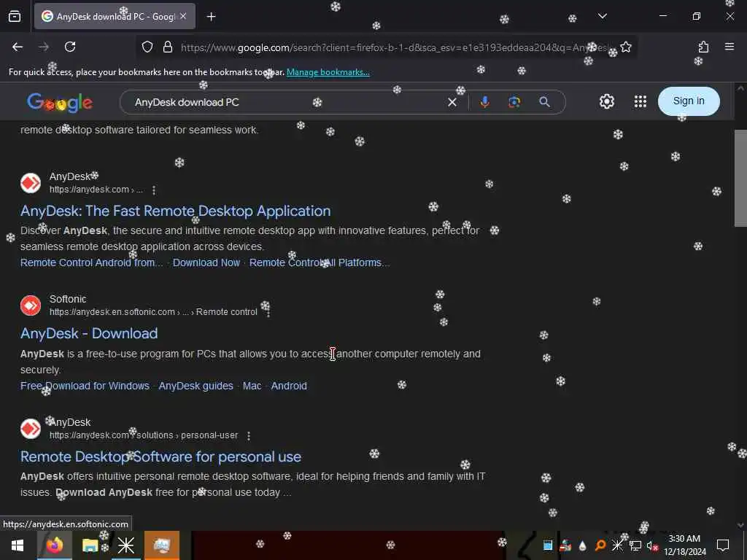Click the scrollbar down arrow
This screenshot has height=560, width=747.
coord(740,525)
